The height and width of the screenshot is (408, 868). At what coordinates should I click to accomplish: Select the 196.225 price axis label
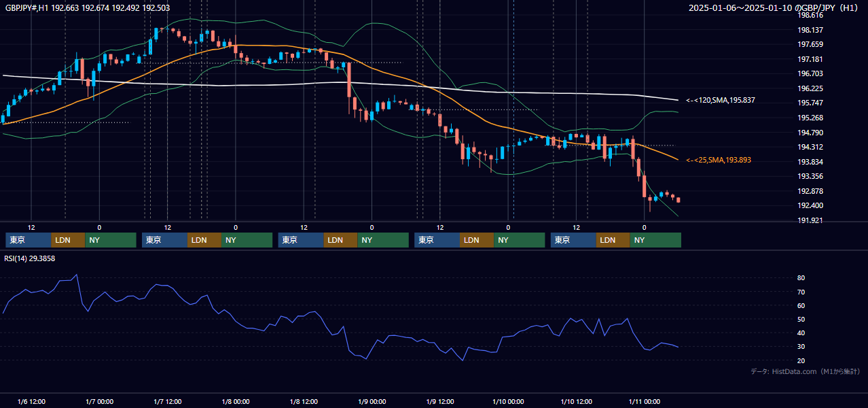tap(810, 88)
